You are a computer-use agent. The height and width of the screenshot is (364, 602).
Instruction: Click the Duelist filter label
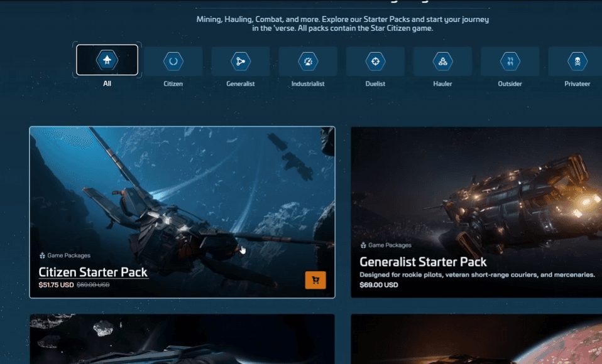click(375, 83)
